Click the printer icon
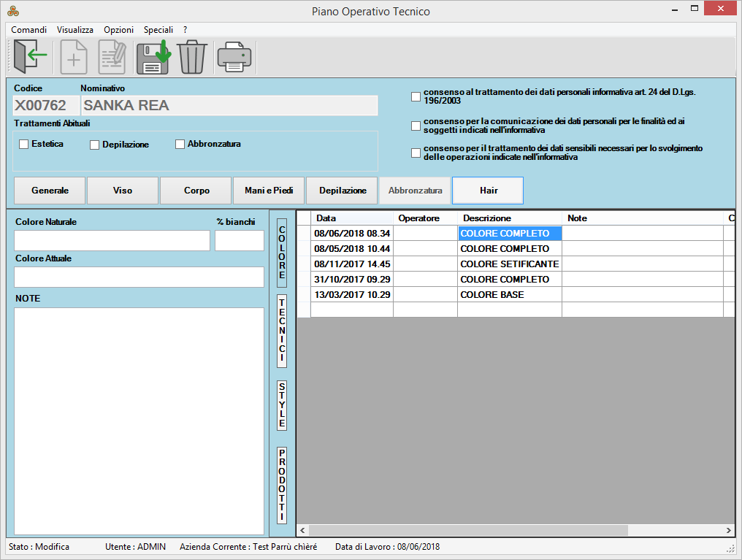742x560 pixels. 234,57
